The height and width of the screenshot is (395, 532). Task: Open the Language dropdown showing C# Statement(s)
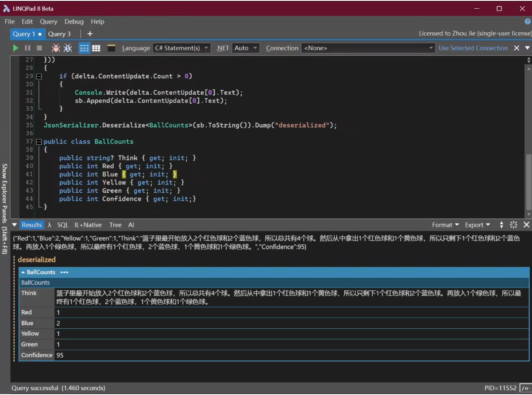pos(182,48)
